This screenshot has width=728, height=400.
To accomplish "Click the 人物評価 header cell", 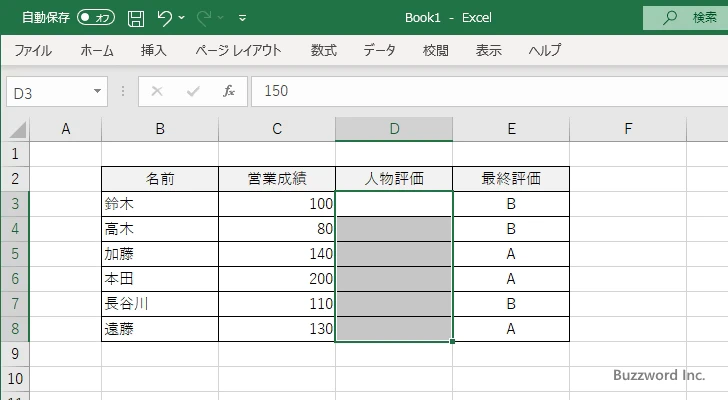I will (394, 179).
